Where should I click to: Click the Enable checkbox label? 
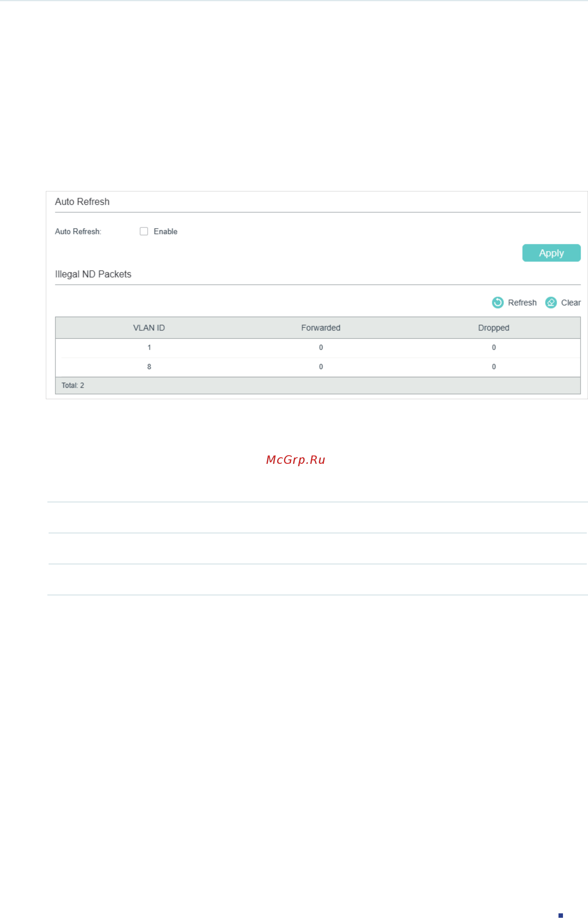coord(165,231)
